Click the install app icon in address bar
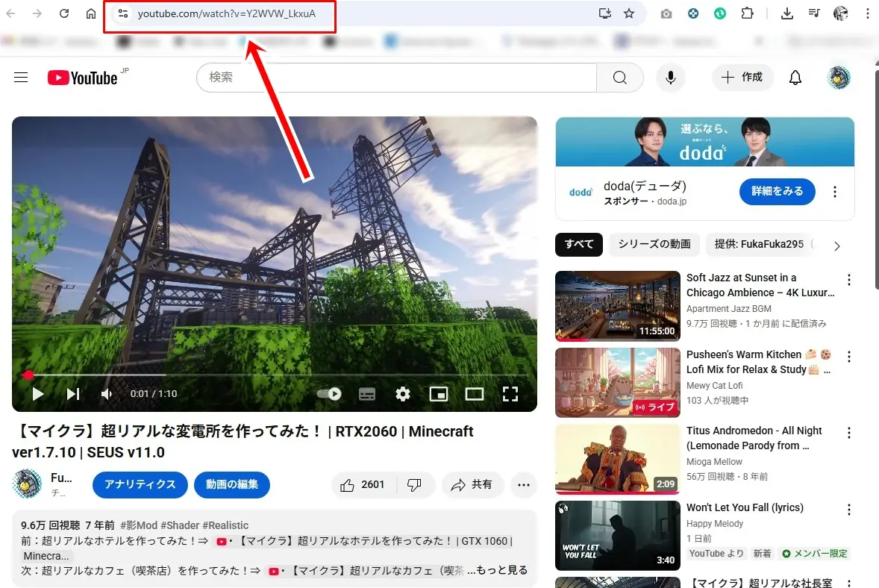879x588 pixels. coord(604,13)
